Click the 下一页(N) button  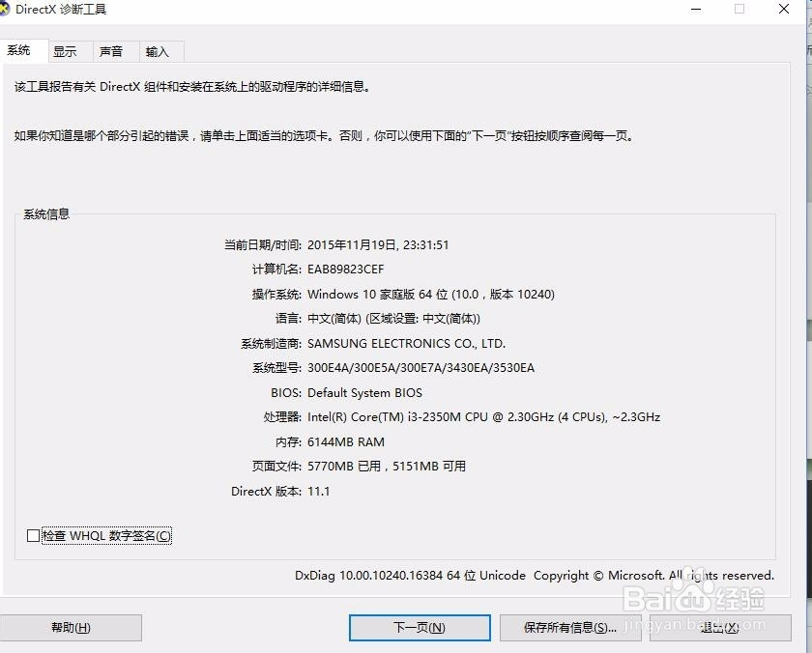coord(419,627)
